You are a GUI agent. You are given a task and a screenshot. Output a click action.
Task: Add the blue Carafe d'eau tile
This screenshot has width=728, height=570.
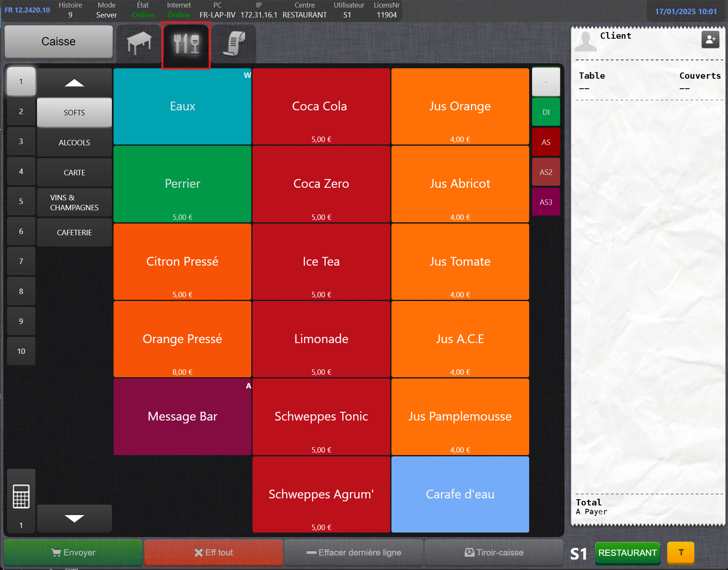[460, 494]
